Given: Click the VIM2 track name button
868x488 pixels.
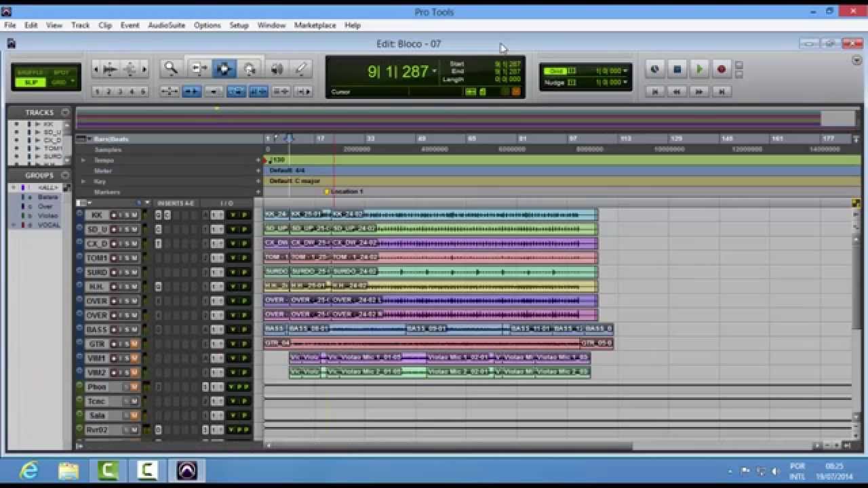Looking at the screenshot, I should (x=96, y=373).
